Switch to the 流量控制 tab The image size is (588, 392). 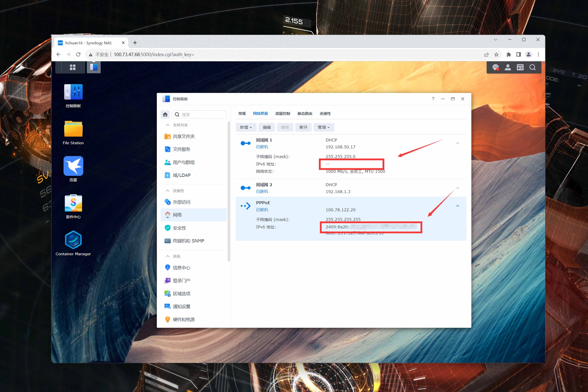tap(283, 114)
